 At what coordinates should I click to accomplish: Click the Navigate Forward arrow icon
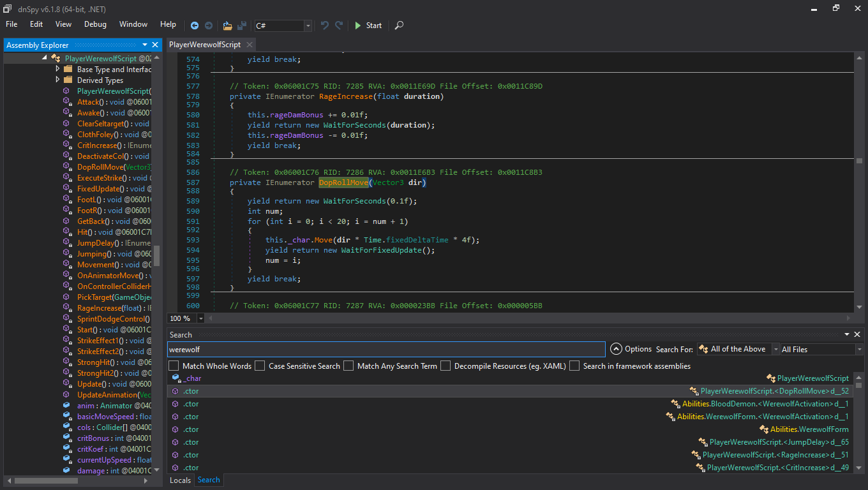[209, 26]
